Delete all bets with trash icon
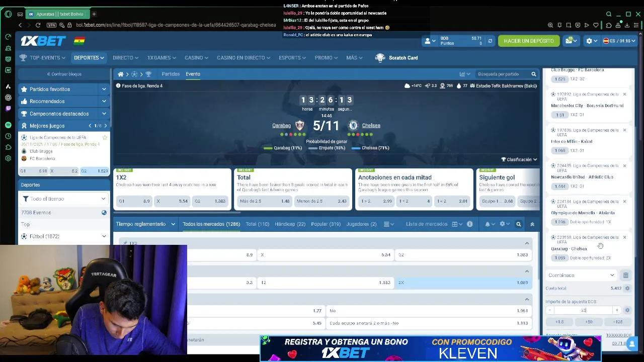The height and width of the screenshot is (362, 644). [x=626, y=275]
